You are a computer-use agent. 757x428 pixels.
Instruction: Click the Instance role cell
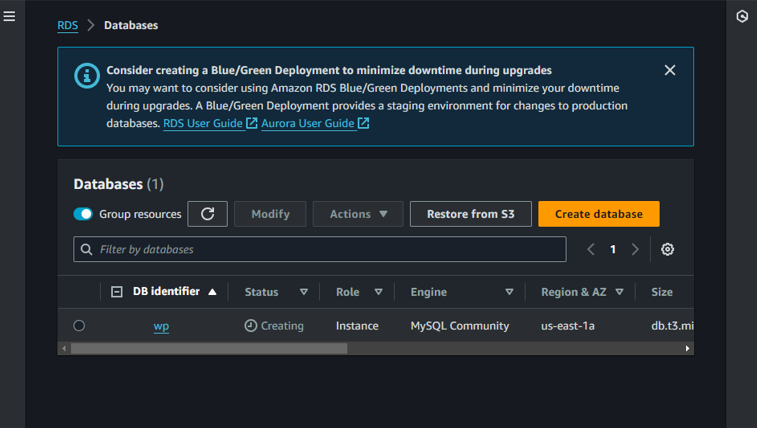click(357, 326)
